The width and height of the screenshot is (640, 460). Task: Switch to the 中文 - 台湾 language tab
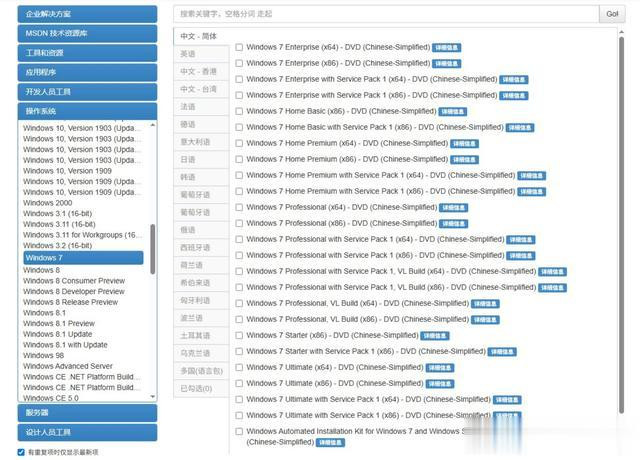click(x=201, y=89)
